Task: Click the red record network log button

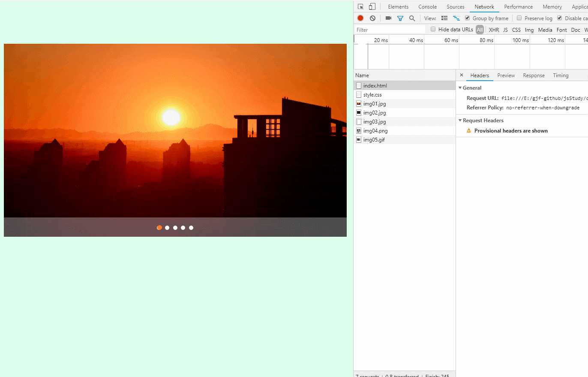Action: (x=360, y=18)
